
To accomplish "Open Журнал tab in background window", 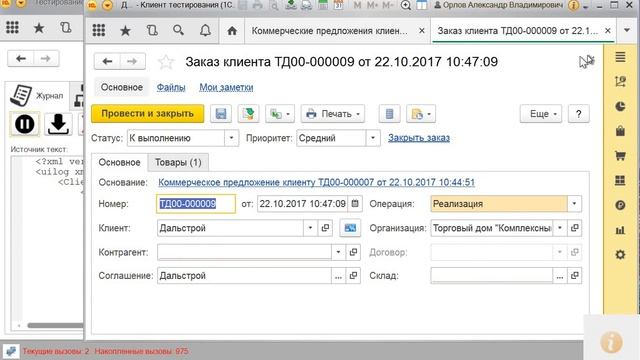I will click(x=38, y=95).
